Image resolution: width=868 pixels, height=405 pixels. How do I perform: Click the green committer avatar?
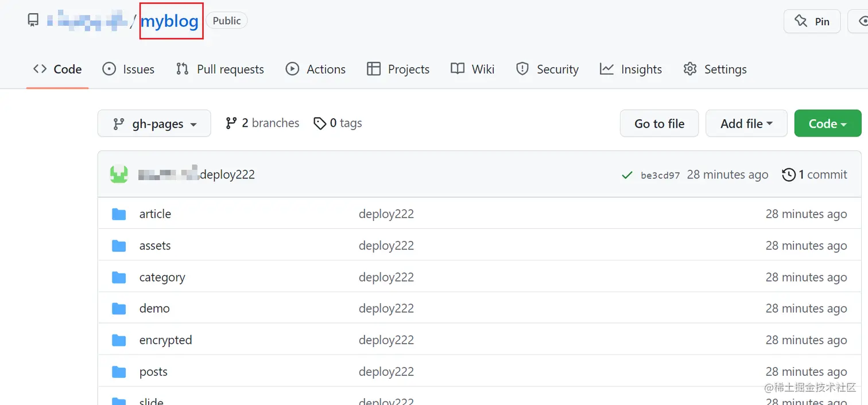(x=119, y=174)
